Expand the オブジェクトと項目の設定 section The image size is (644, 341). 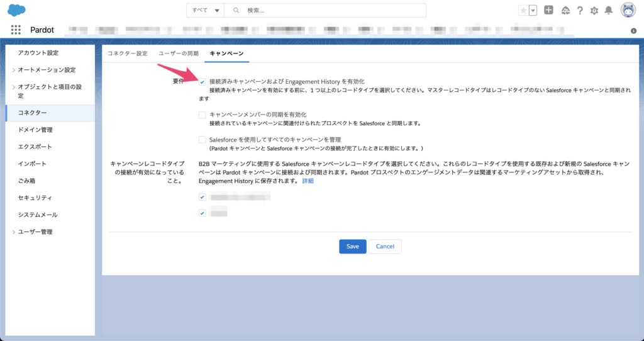pos(14,87)
